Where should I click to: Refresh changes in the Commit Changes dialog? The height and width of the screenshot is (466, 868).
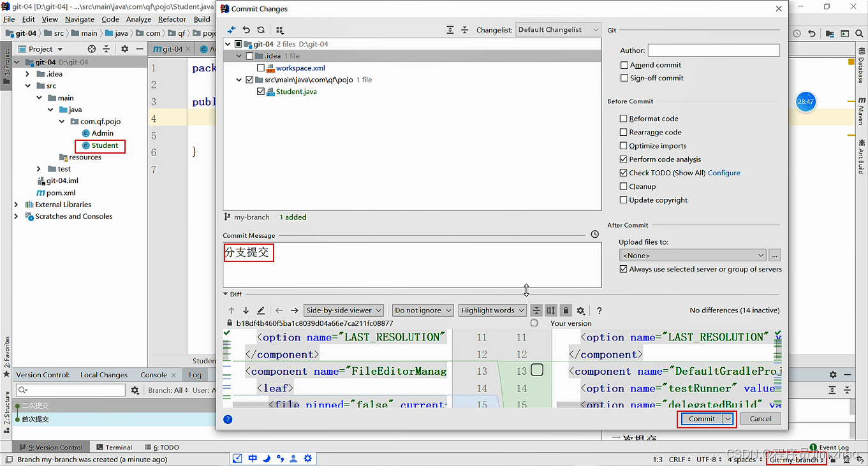[261, 30]
